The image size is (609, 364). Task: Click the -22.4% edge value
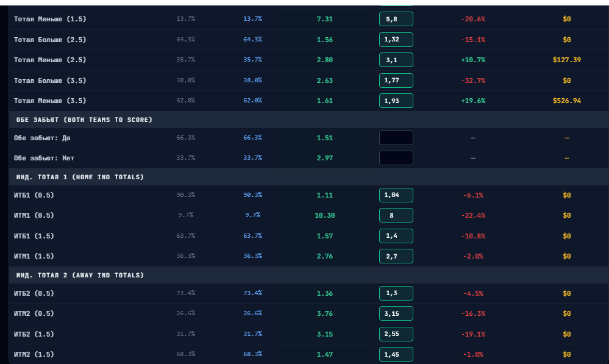473,215
